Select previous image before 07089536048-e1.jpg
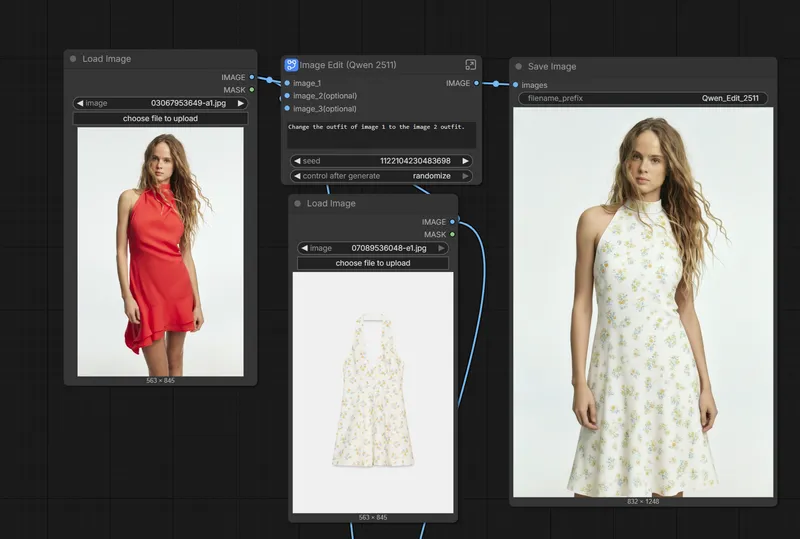800x539 pixels. [x=305, y=248]
